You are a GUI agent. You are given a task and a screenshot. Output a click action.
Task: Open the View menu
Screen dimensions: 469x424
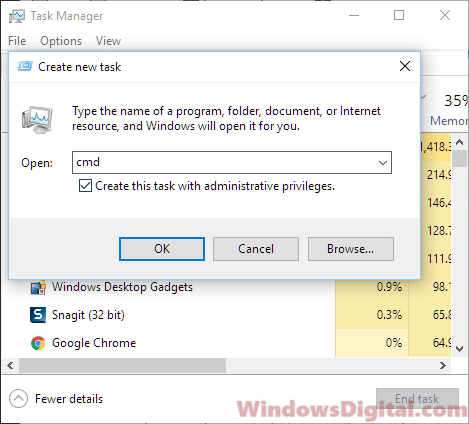pyautogui.click(x=108, y=41)
